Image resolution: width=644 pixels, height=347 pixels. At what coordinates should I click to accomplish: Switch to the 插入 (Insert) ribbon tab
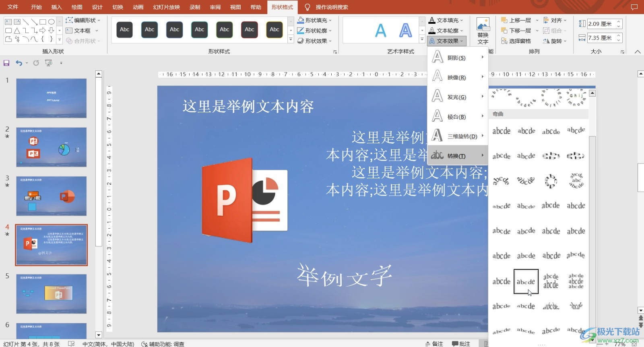click(57, 7)
